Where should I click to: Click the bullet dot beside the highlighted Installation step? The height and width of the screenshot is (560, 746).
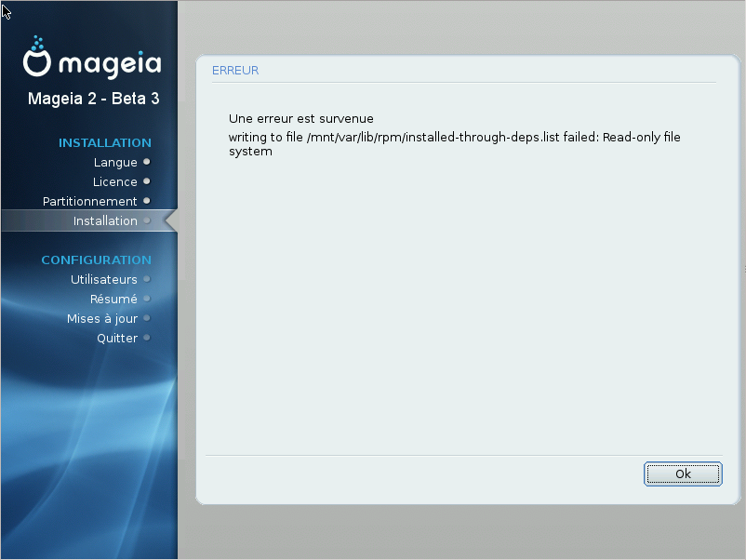(147, 220)
